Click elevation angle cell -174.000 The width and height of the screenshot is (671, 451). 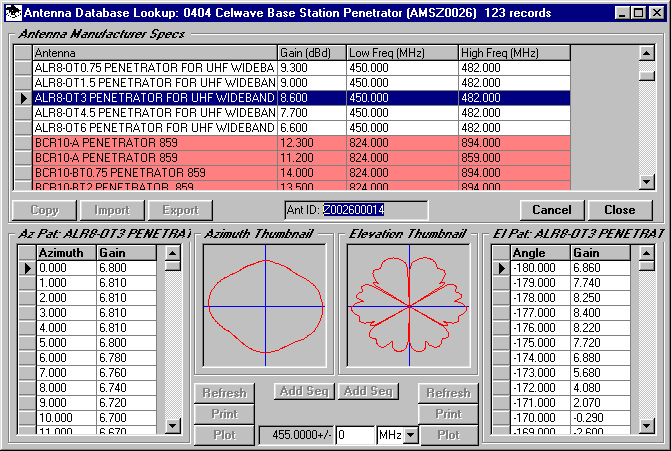(540, 358)
